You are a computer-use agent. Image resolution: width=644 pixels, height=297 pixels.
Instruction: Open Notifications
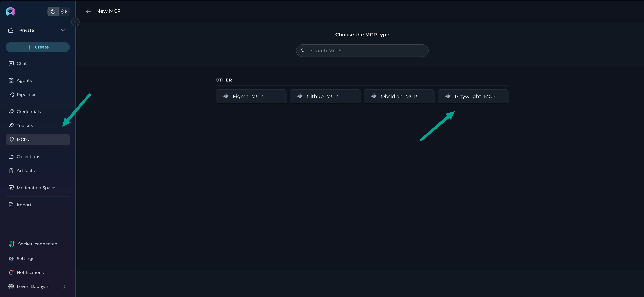click(30, 273)
